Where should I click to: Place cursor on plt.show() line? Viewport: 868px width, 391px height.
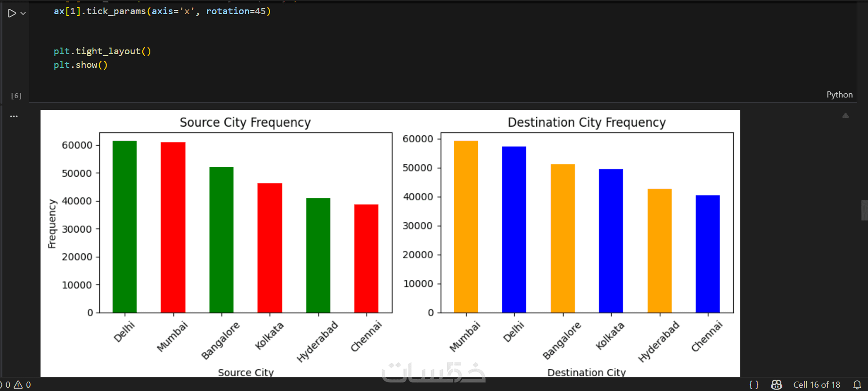(x=81, y=65)
